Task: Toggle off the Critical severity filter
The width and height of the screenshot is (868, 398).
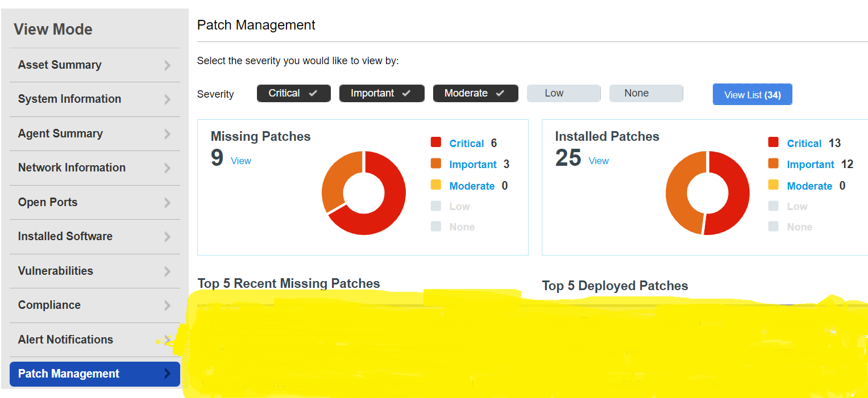Action: pos(294,94)
